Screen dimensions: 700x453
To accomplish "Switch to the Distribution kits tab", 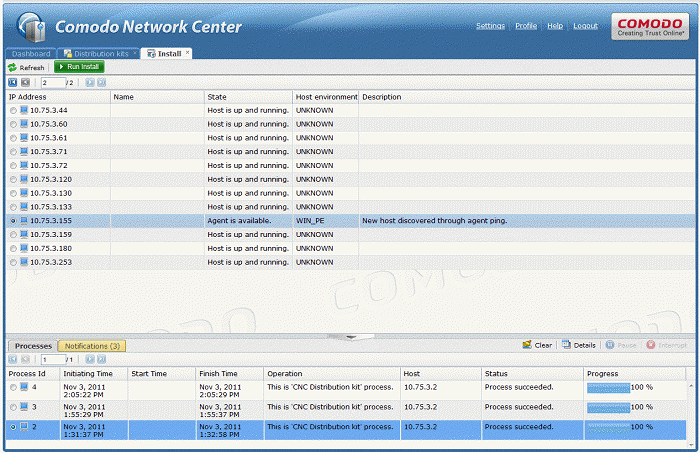I will pyautogui.click(x=97, y=54).
